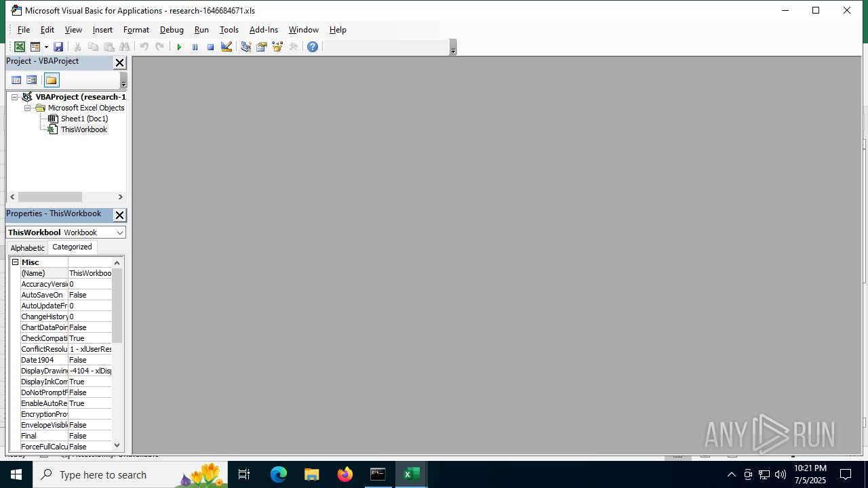Launch Firefox from taskbar
The width and height of the screenshot is (868, 488).
coord(345,474)
